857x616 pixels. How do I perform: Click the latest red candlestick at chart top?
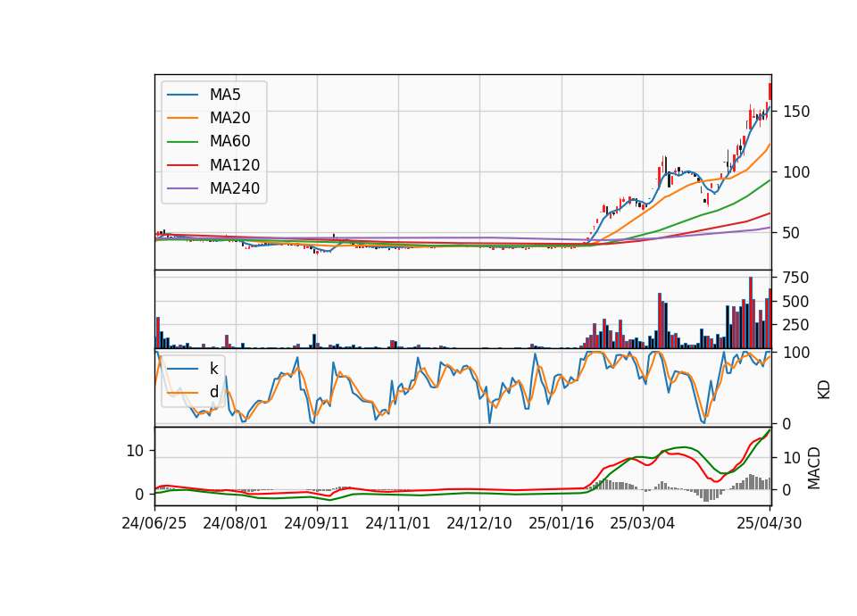click(x=770, y=91)
